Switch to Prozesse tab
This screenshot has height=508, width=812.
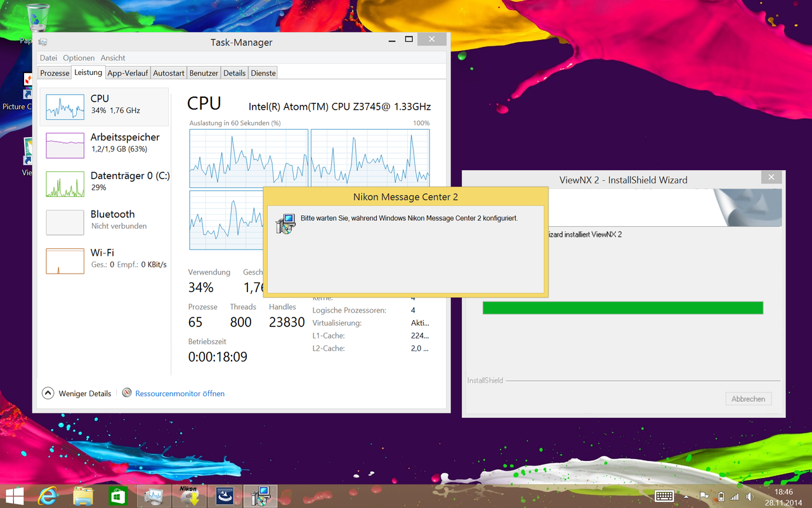[55, 73]
